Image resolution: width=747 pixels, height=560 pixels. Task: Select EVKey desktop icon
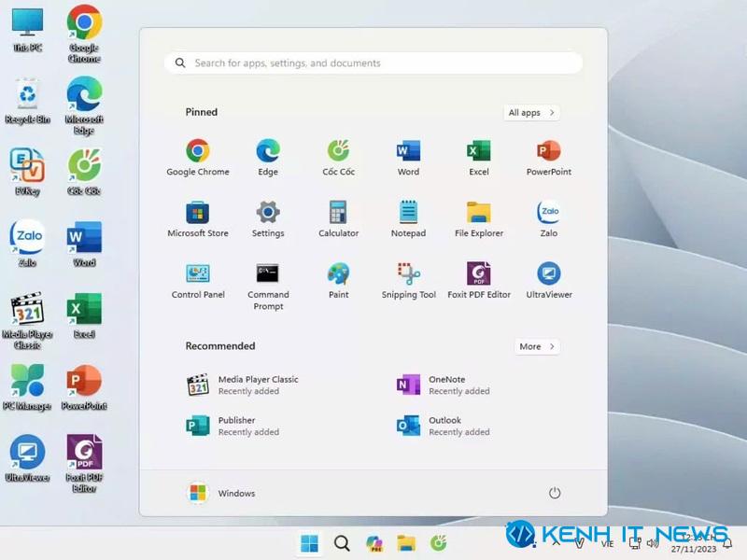[x=27, y=172]
